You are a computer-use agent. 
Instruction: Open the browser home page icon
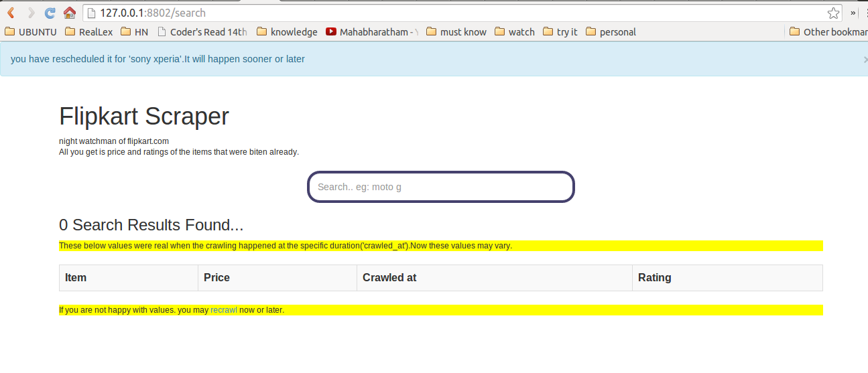tap(70, 13)
